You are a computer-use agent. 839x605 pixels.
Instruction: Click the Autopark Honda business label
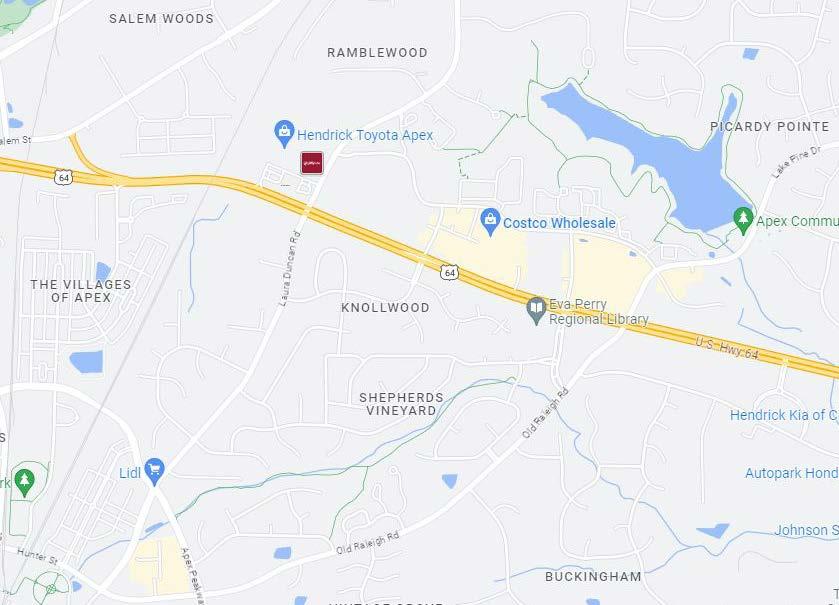click(x=792, y=473)
